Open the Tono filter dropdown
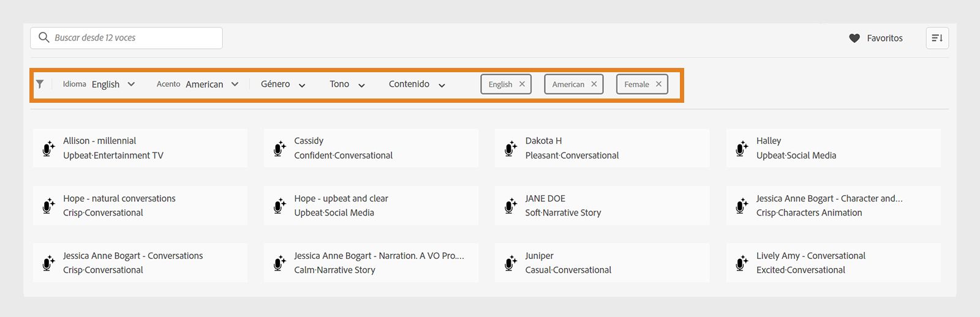Screen dimensions: 980x317 347,84
